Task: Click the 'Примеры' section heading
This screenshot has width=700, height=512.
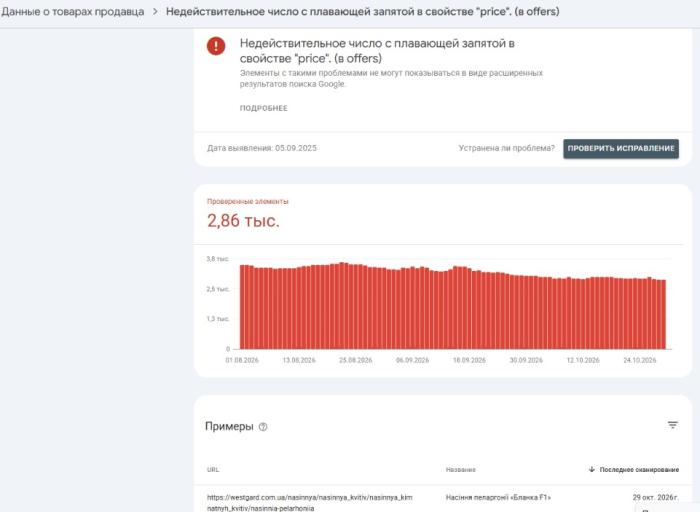Action: pos(229,427)
